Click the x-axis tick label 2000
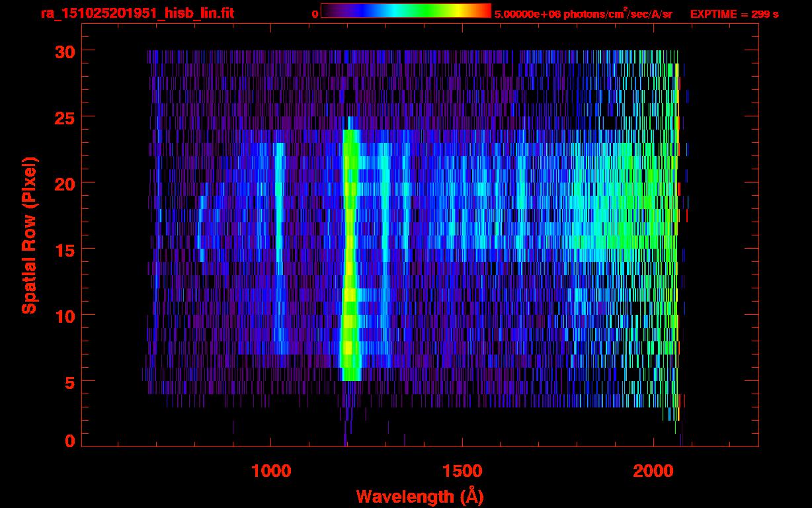This screenshot has height=508, width=812. (x=654, y=471)
